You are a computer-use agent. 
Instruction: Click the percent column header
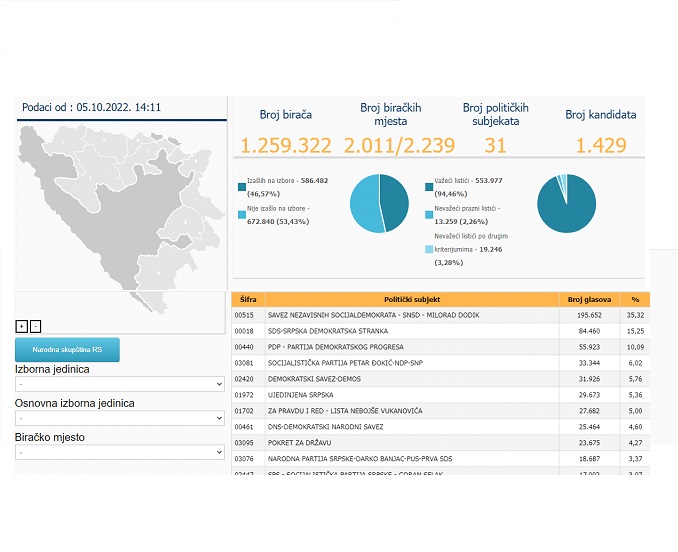[634, 299]
